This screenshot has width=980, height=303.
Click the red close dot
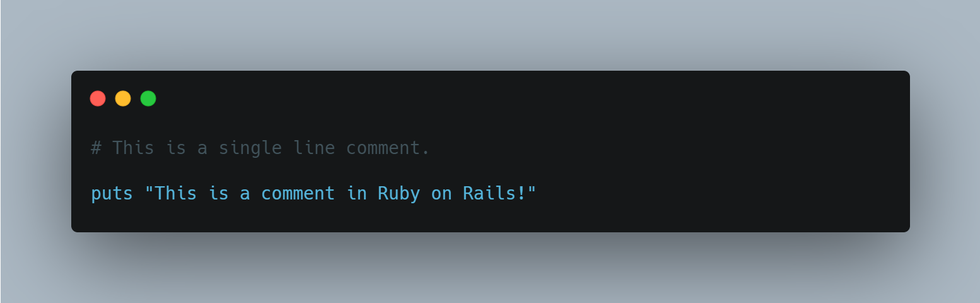(98, 98)
